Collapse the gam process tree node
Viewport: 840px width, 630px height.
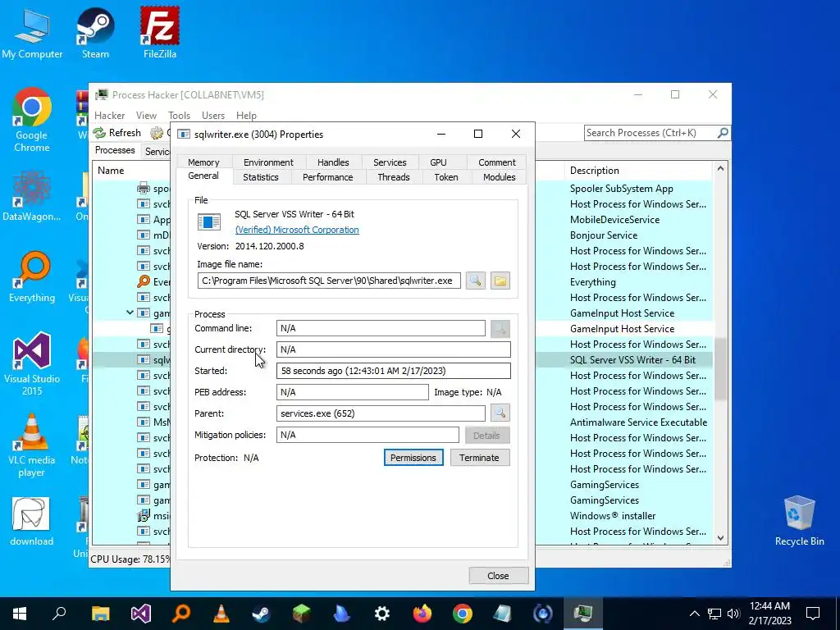(x=130, y=313)
